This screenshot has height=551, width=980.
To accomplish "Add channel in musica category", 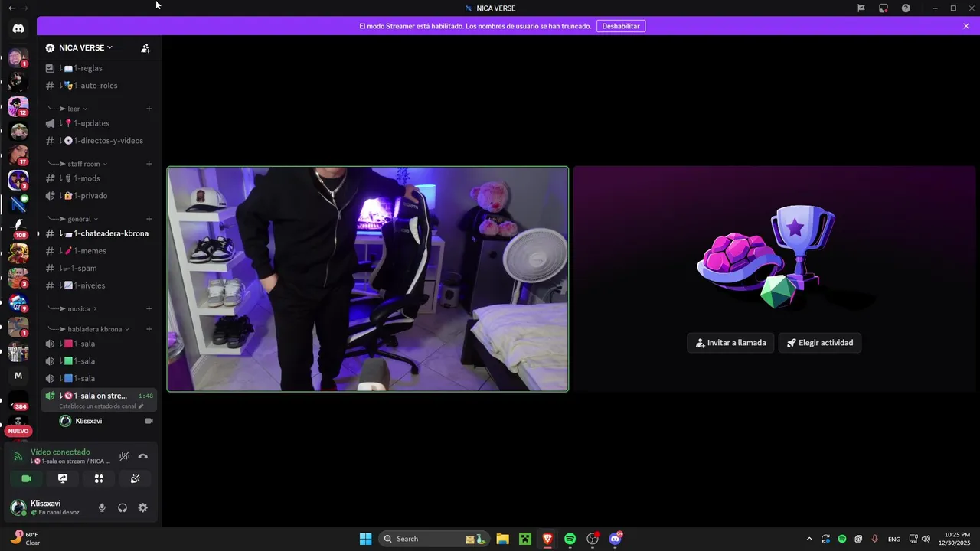I will [x=149, y=309].
